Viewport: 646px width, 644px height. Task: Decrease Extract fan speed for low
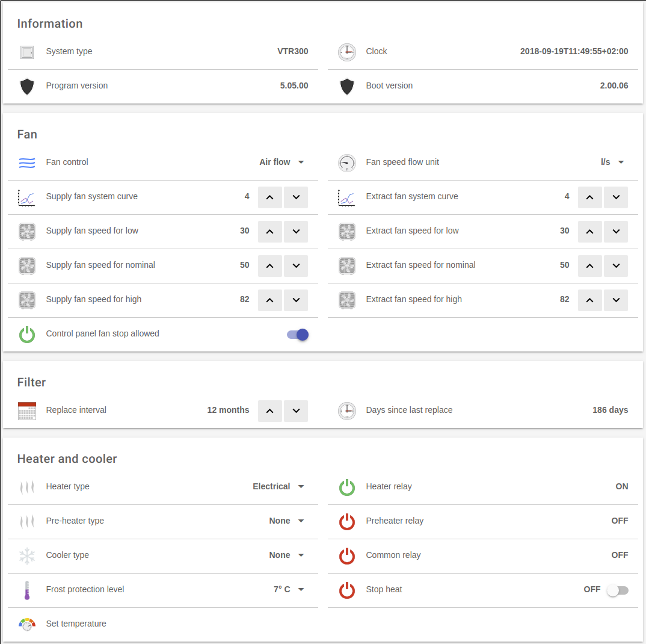pos(616,231)
